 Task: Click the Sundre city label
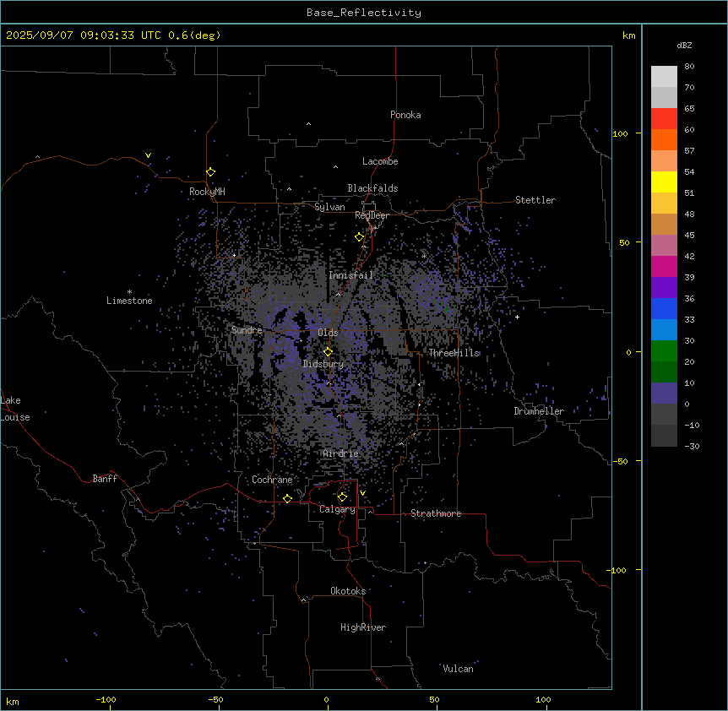[247, 330]
